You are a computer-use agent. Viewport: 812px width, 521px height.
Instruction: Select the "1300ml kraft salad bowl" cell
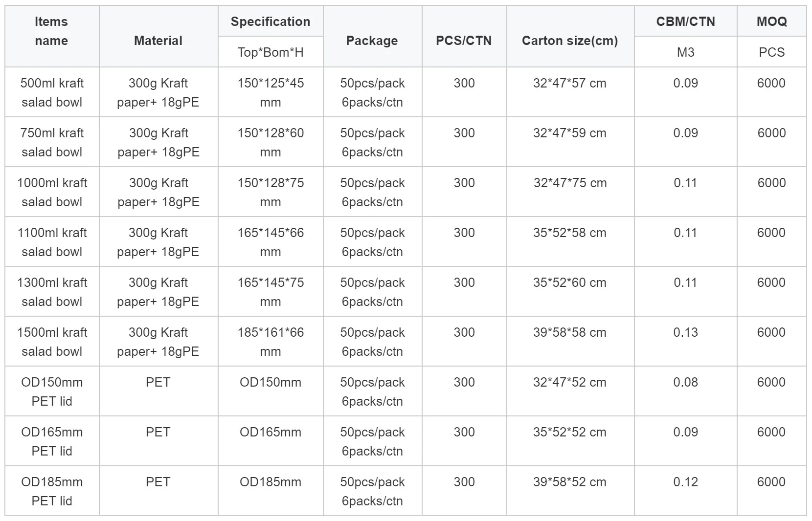(52, 292)
